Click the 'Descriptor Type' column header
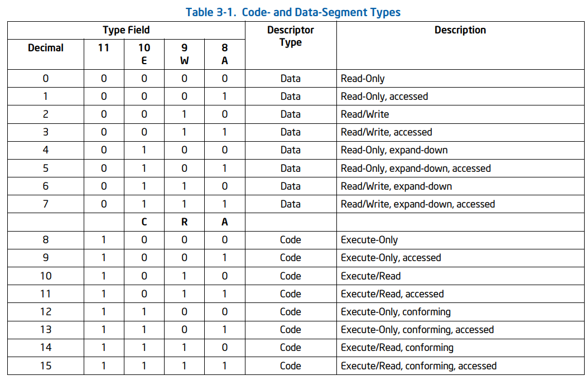Viewport: 588px width, 380px height. [290, 36]
